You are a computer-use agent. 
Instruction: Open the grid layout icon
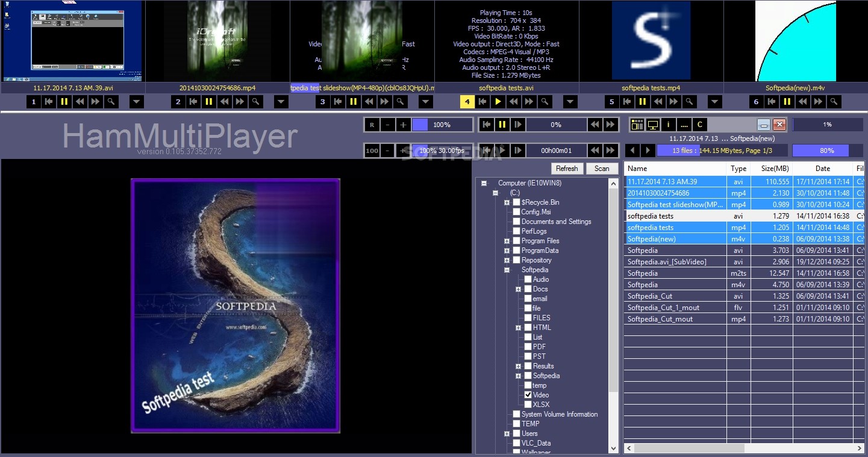pyautogui.click(x=637, y=125)
